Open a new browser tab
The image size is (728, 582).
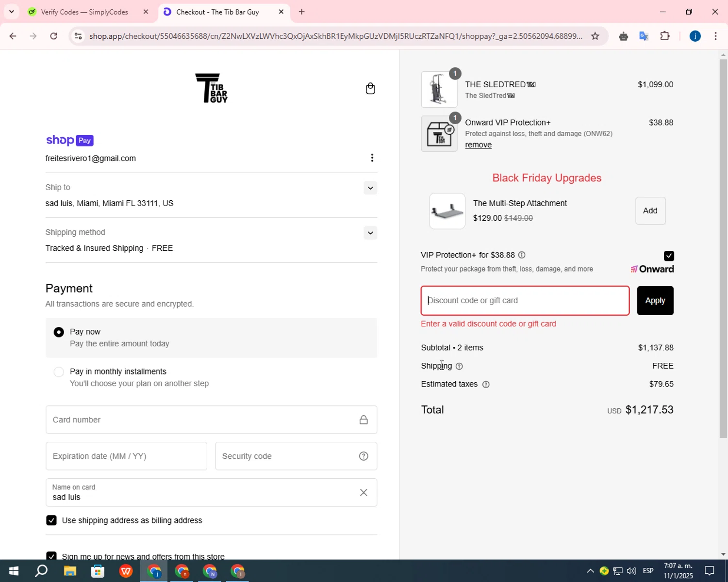301,12
